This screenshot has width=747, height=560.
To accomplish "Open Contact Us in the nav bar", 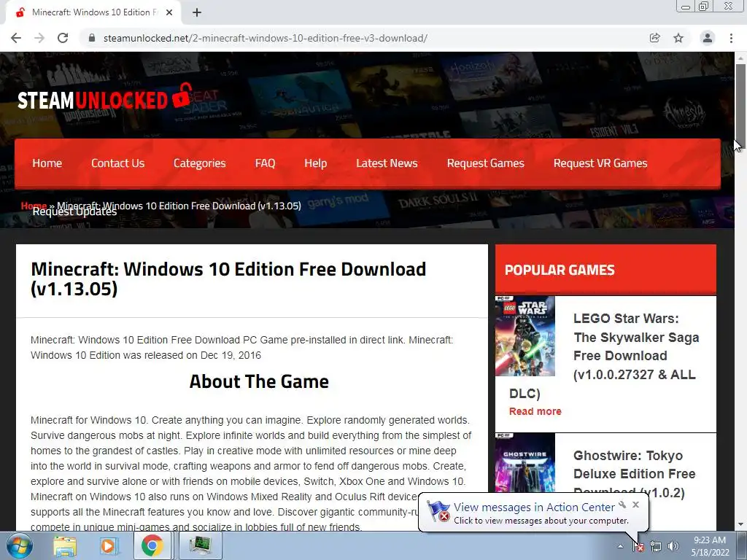I will coord(117,163).
